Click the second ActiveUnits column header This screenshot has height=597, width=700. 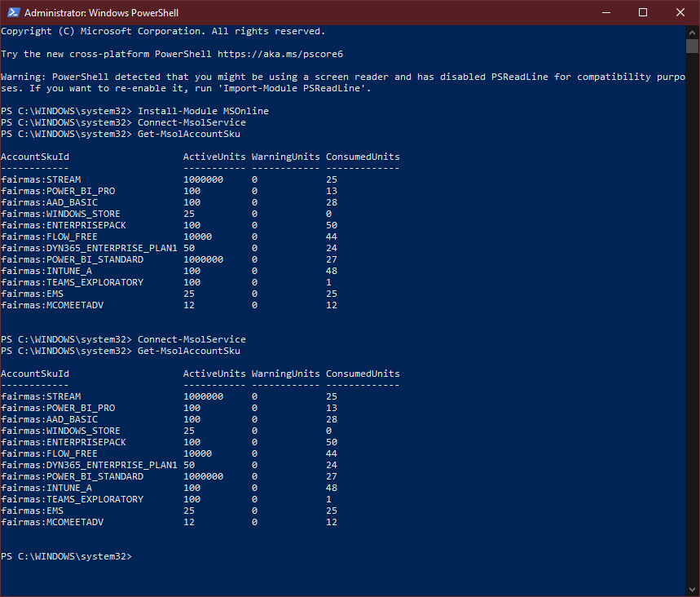tap(214, 374)
